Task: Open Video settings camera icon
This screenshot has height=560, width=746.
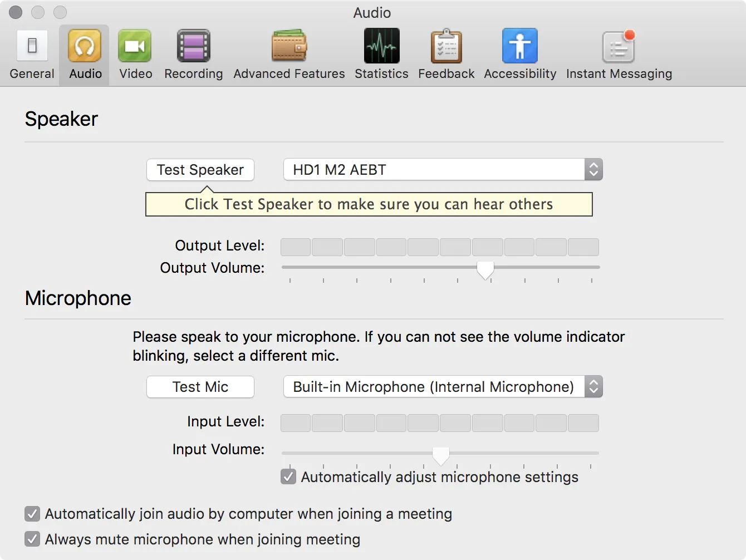Action: pyautogui.click(x=135, y=46)
